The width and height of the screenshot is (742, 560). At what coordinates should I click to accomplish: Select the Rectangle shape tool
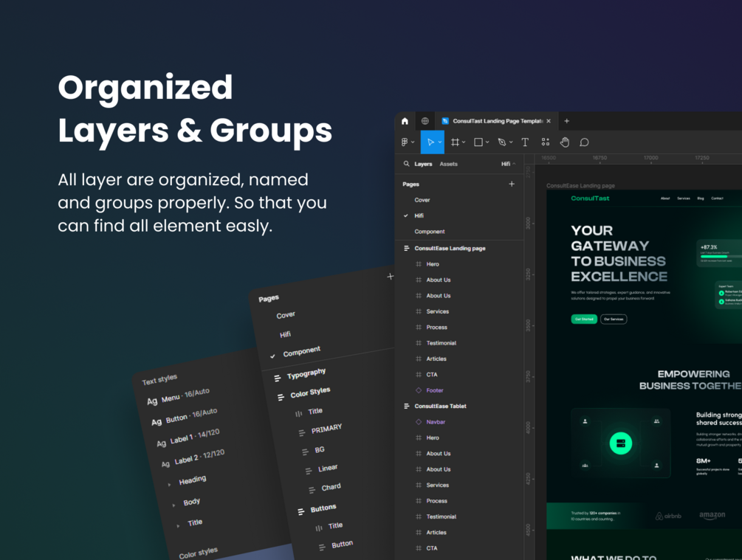coord(478,142)
